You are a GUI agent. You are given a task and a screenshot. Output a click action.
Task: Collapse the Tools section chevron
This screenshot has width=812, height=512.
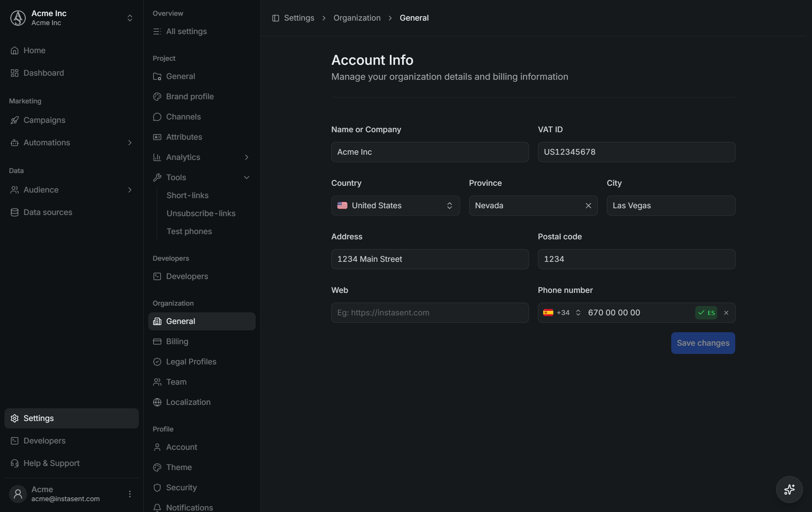(x=247, y=178)
